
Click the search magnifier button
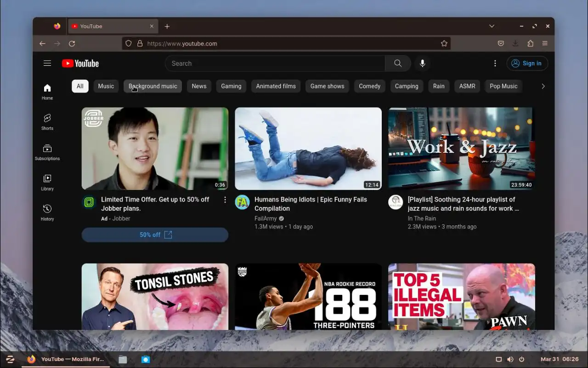click(x=398, y=63)
